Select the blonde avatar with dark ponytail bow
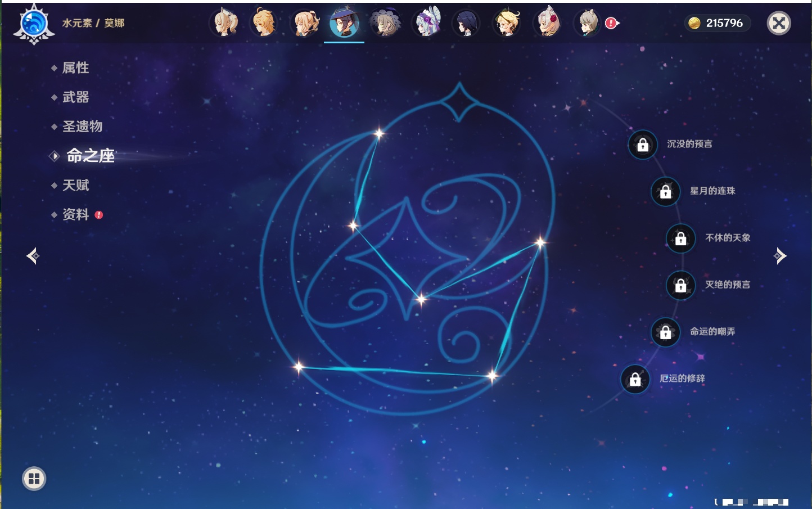 click(x=304, y=23)
